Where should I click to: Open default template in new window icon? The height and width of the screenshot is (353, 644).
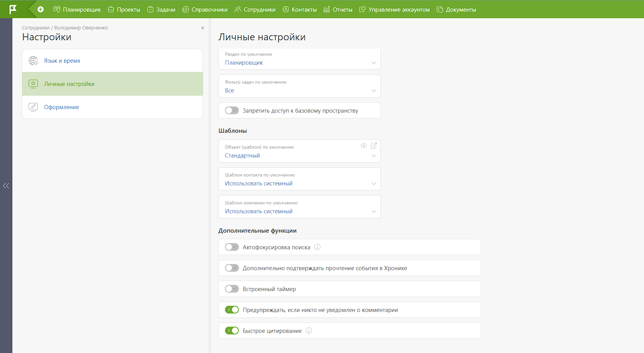pyautogui.click(x=374, y=146)
